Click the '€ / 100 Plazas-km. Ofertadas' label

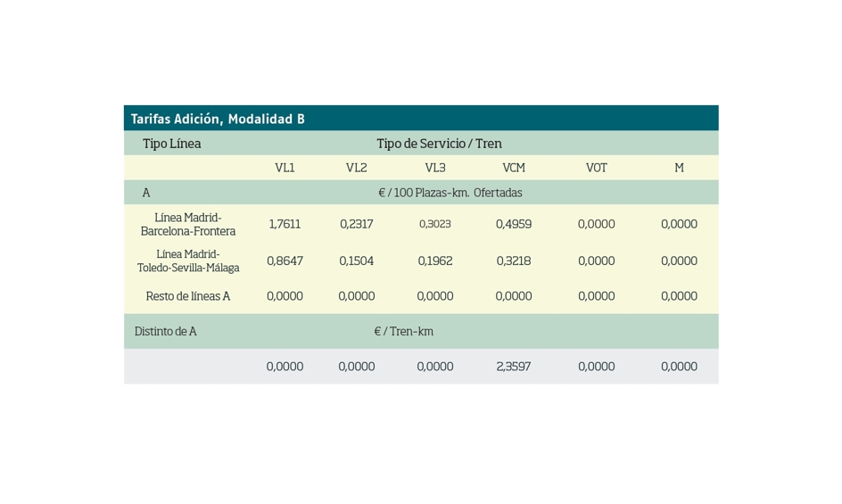tap(450, 193)
